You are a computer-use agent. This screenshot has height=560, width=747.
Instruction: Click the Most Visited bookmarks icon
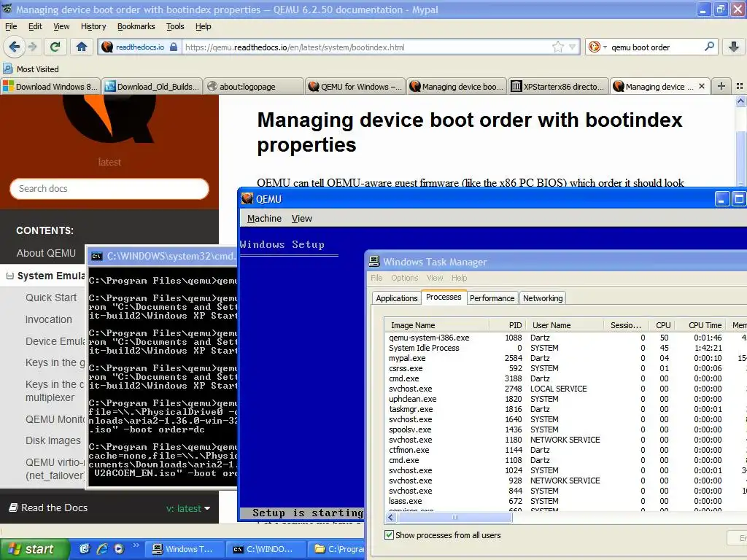[7, 69]
